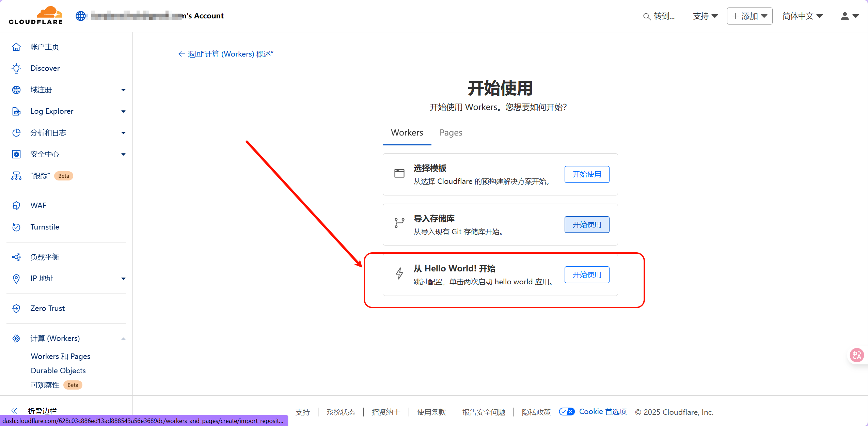The width and height of the screenshot is (868, 426).
Task: Click the Cloudflare logo
Action: point(36,16)
